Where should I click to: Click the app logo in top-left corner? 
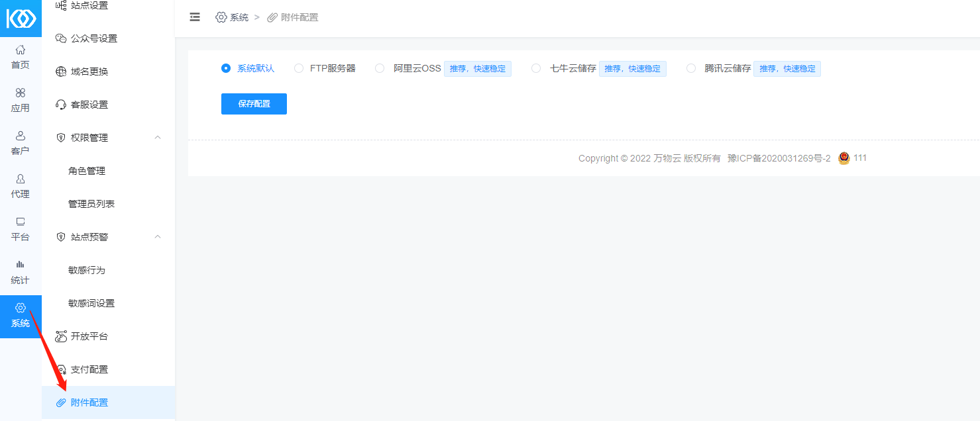[21, 18]
